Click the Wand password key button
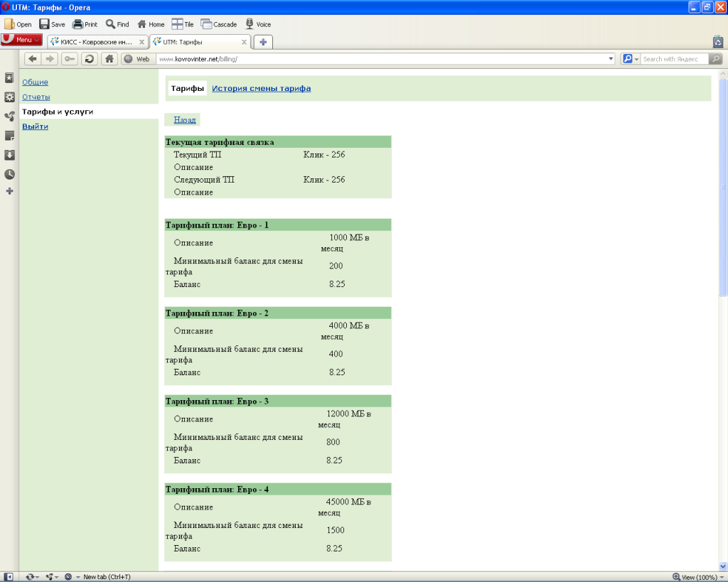Image resolution: width=728 pixels, height=582 pixels. click(x=70, y=59)
